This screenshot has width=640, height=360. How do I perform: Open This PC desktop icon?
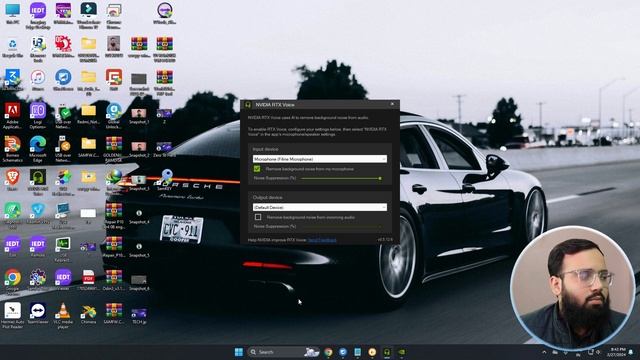coord(13,13)
